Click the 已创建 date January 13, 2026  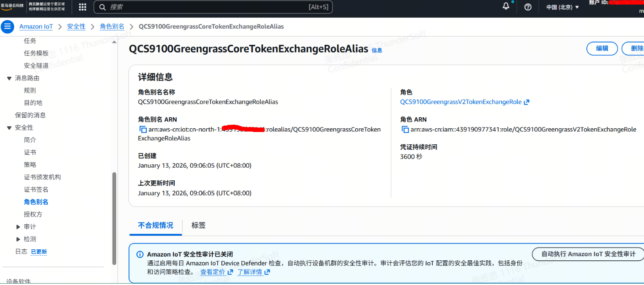(x=194, y=165)
